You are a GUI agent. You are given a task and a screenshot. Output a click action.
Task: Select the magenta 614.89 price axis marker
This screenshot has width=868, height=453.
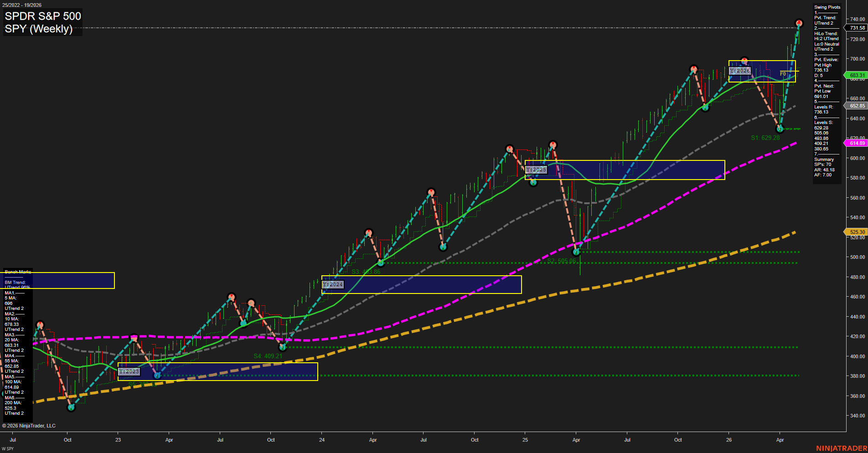pyautogui.click(x=857, y=143)
